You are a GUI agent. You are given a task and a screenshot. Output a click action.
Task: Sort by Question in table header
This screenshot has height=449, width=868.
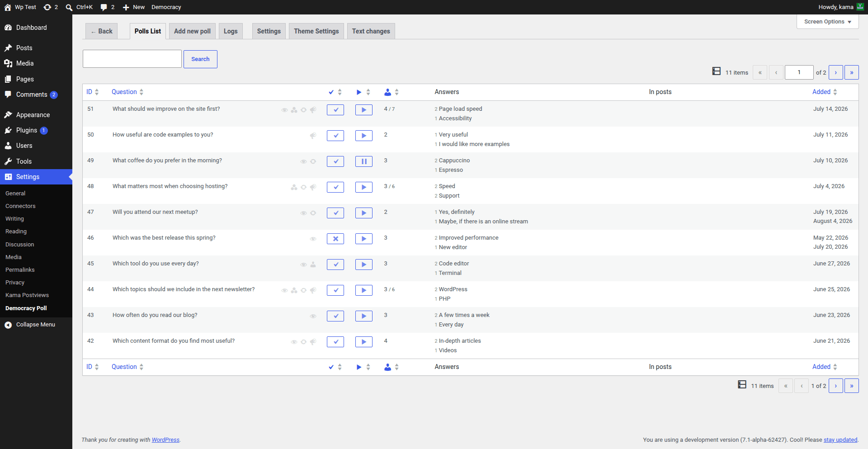(x=127, y=92)
